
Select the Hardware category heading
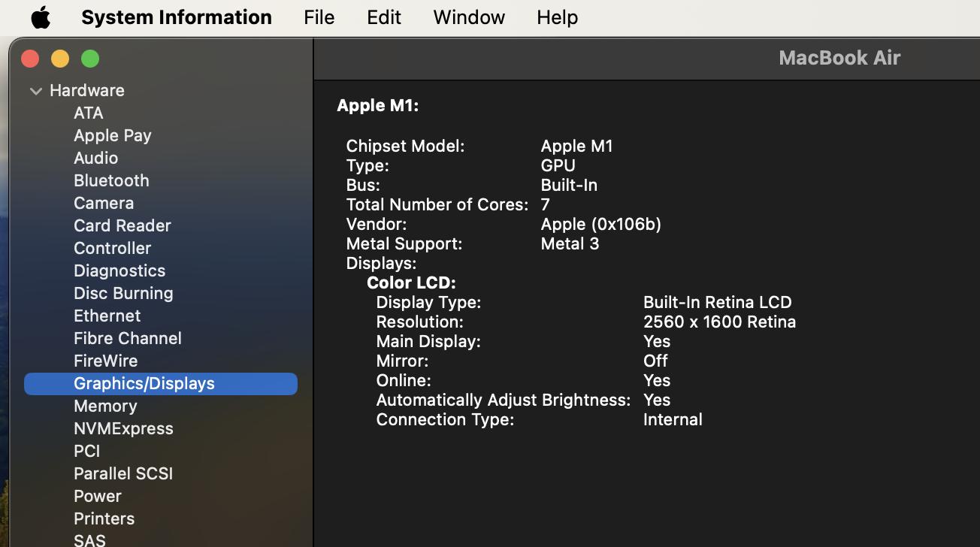point(87,90)
